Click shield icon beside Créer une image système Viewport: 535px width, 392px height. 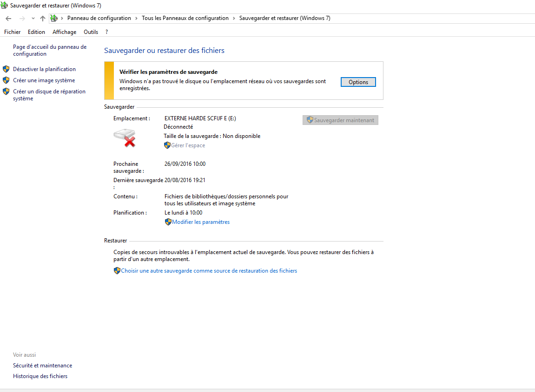(x=6, y=80)
